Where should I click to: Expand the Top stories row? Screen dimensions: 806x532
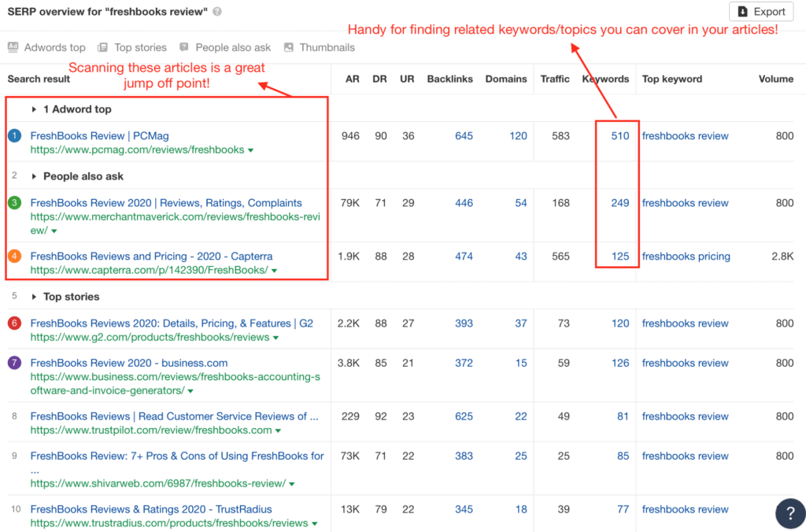[35, 297]
